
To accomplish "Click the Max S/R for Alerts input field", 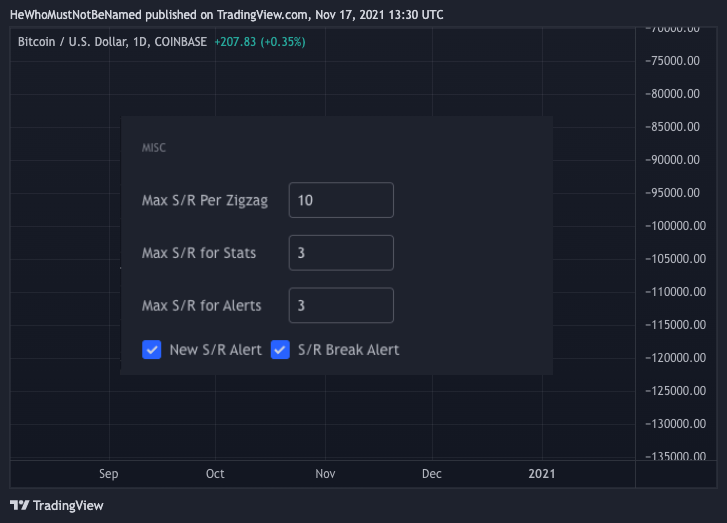I will click(341, 305).
